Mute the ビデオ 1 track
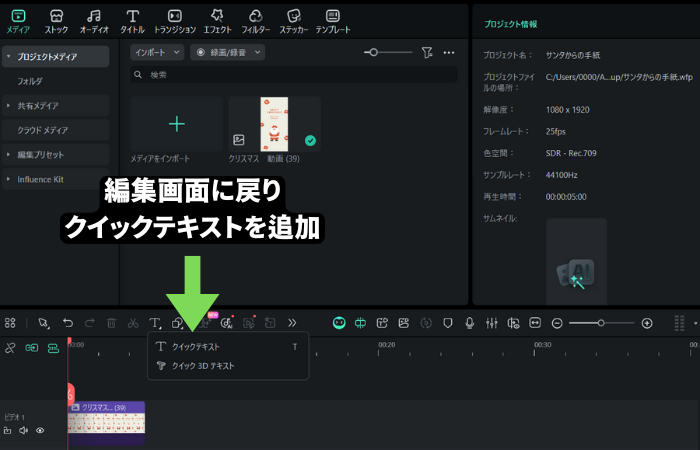 (23, 430)
